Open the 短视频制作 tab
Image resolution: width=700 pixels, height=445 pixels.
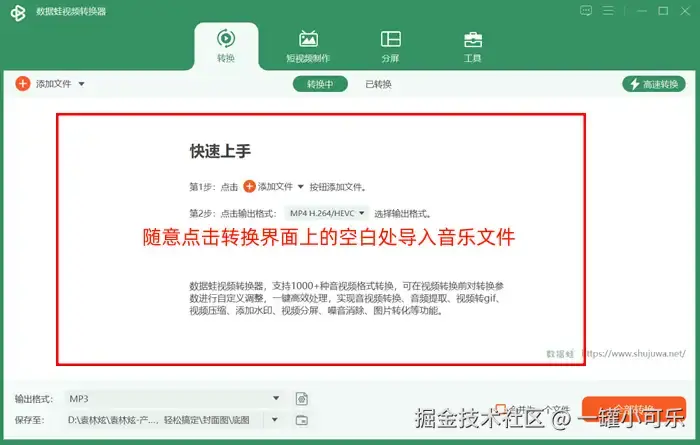[308, 46]
